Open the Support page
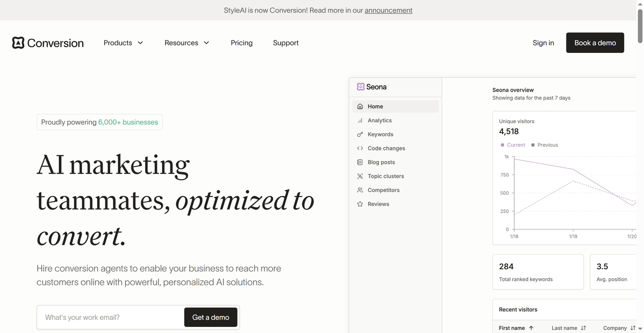This screenshot has width=644, height=333. (286, 43)
